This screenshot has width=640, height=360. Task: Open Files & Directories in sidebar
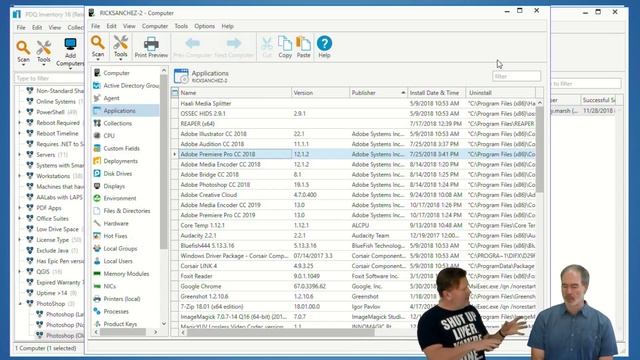tap(127, 211)
